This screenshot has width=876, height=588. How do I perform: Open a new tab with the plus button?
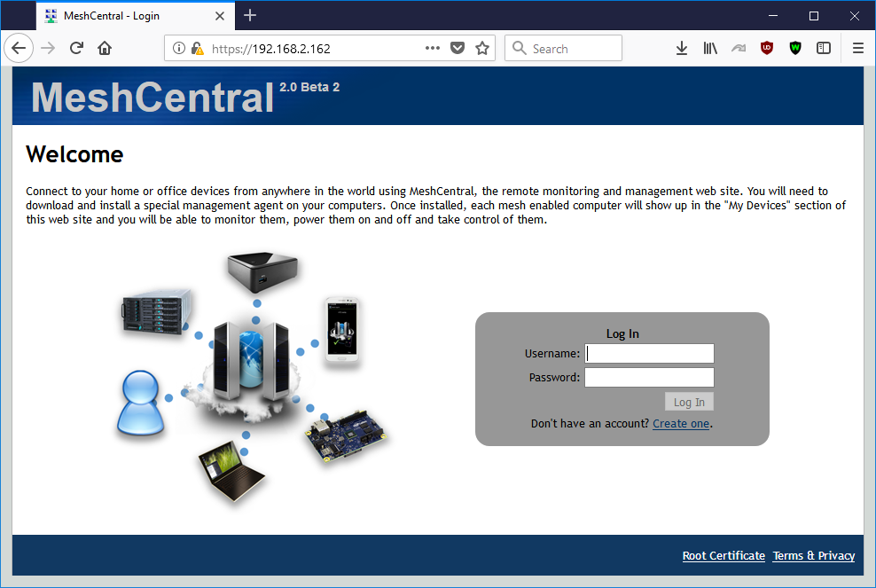pos(250,16)
